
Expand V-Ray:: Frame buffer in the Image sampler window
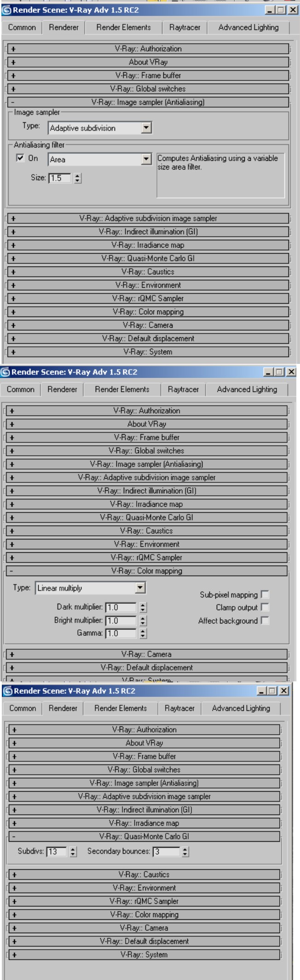point(148,75)
